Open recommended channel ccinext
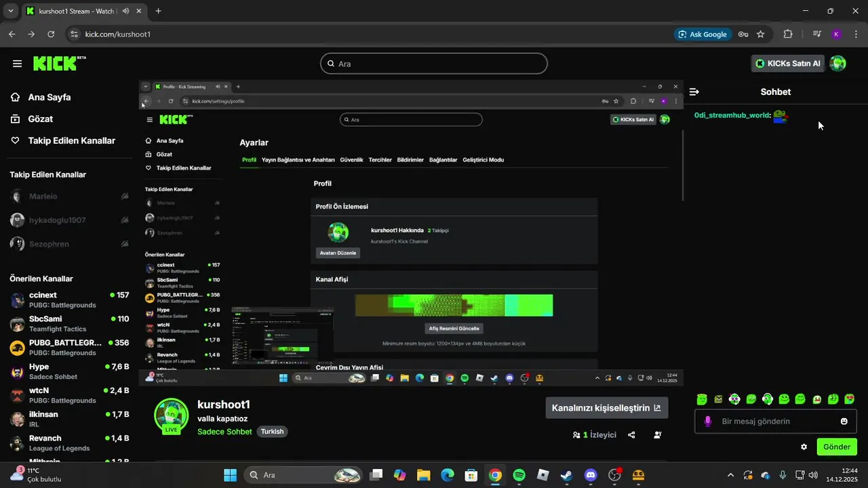Viewport: 868px width, 488px height. coord(69,300)
